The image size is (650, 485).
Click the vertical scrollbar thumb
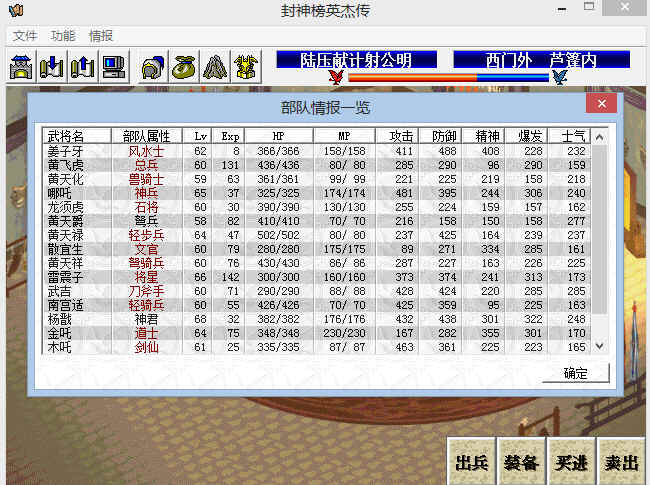click(599, 229)
